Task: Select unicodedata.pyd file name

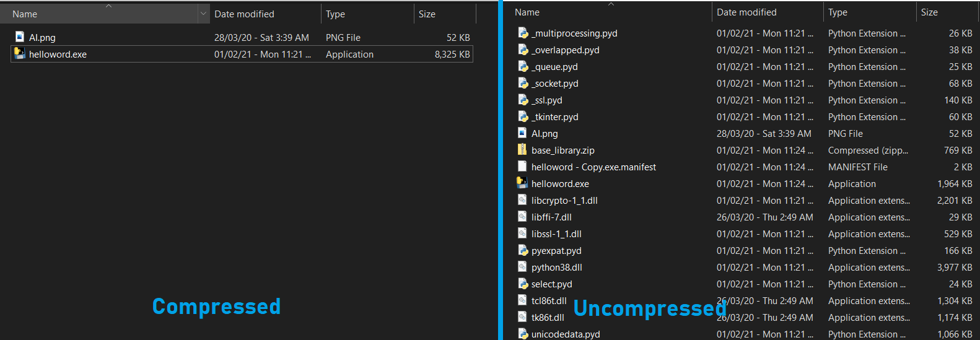Action: coord(566,334)
